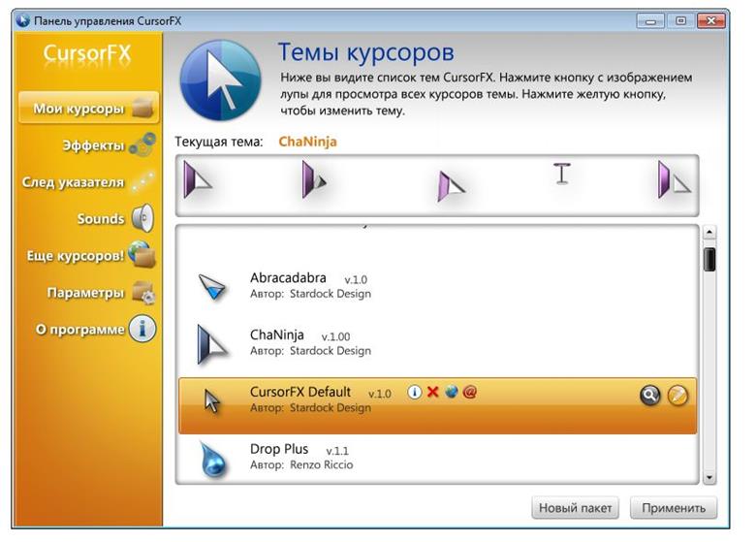Select the Drop Plus theme name
The width and height of the screenshot is (756, 542).
point(279,449)
